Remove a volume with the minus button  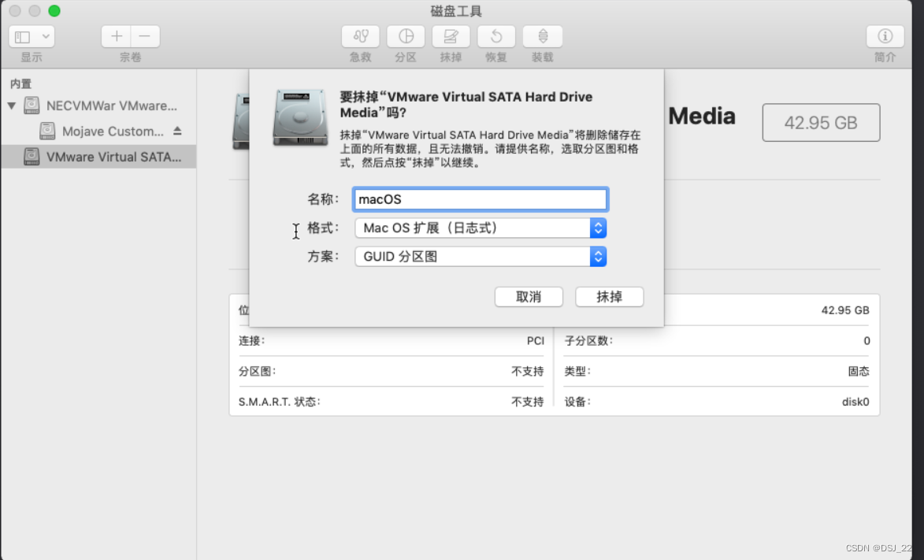coord(145,36)
